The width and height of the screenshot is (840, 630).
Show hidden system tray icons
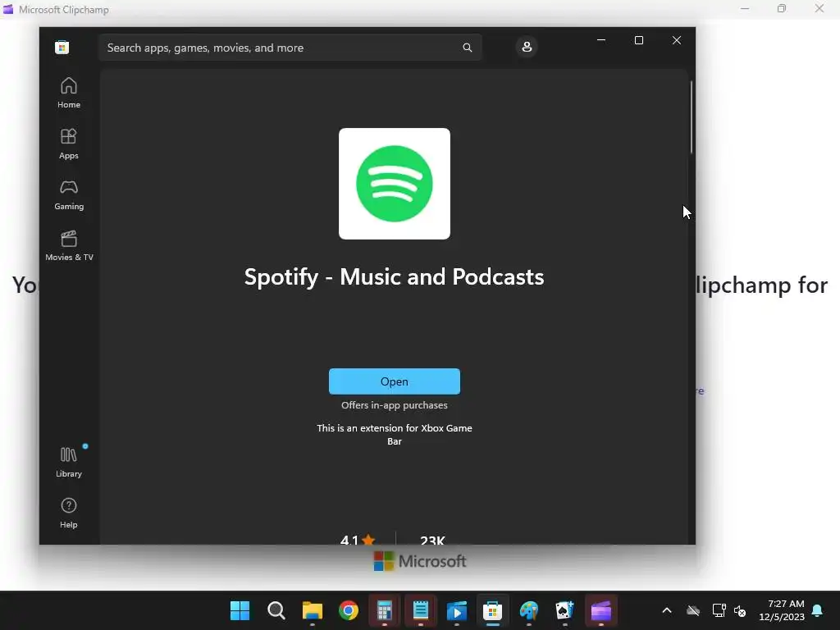coord(667,610)
